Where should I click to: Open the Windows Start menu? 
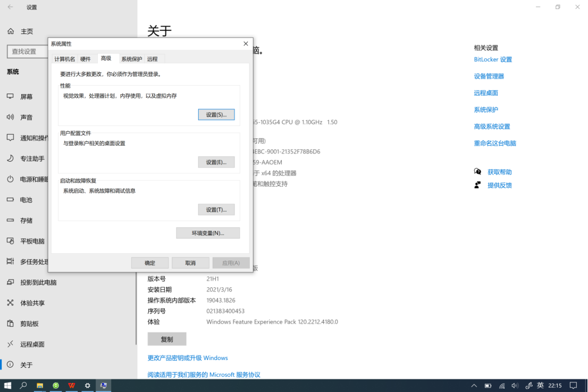point(7,385)
